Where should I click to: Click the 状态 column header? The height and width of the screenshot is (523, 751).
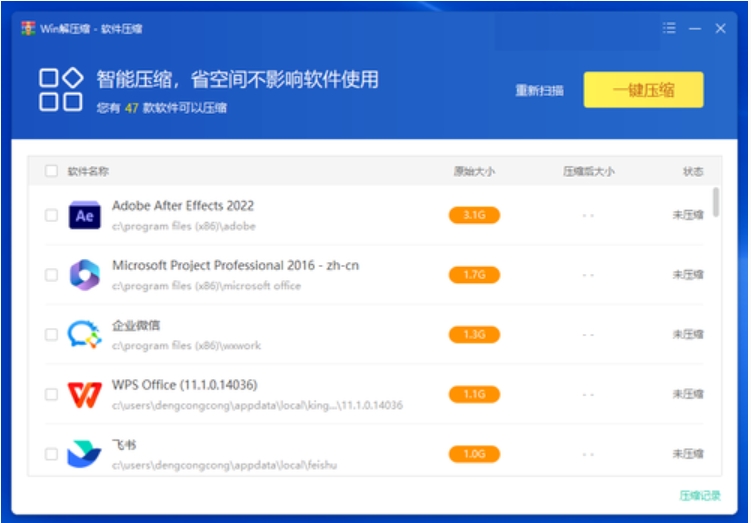click(x=693, y=171)
